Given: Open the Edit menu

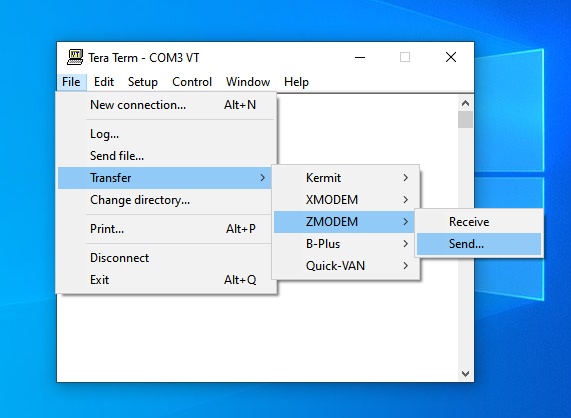Looking at the screenshot, I should pos(104,82).
